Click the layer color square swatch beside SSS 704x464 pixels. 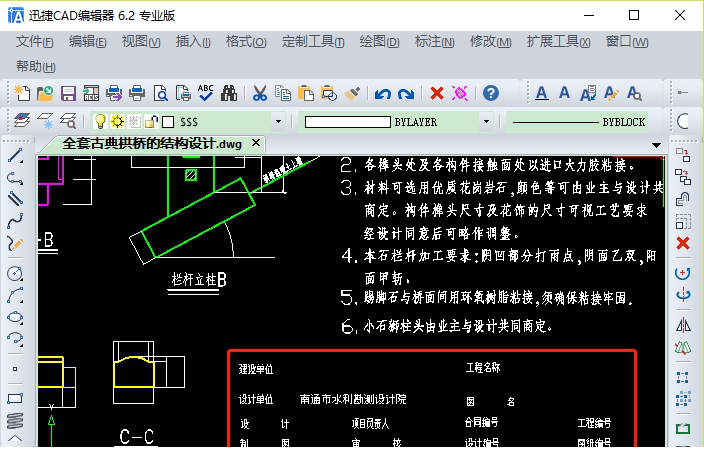[x=168, y=122]
